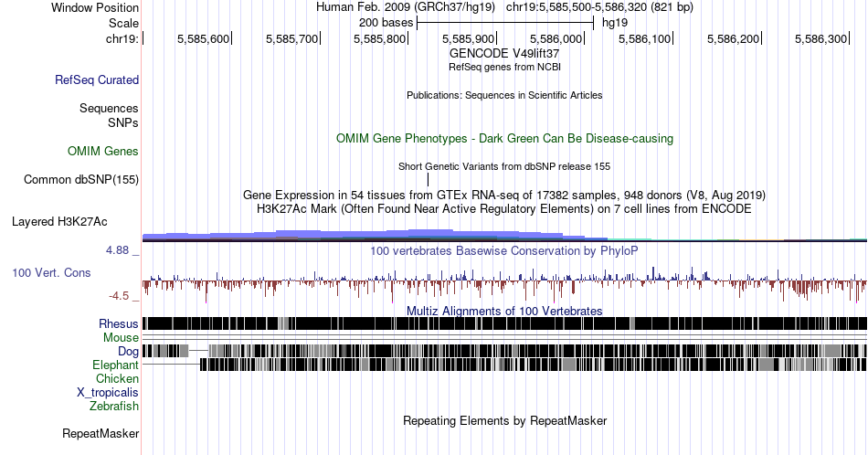Click the -4.5 PhyloP lower value

click(119, 296)
